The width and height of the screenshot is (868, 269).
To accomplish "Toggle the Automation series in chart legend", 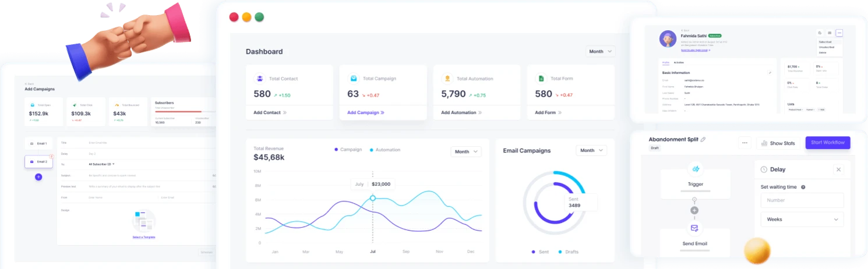I will (385, 150).
